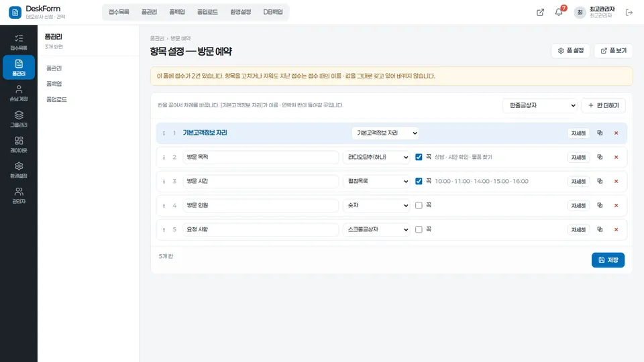The image size is (644, 362).
Task: Open 폼업로드 in the sub-panel list
Action: pos(56,99)
